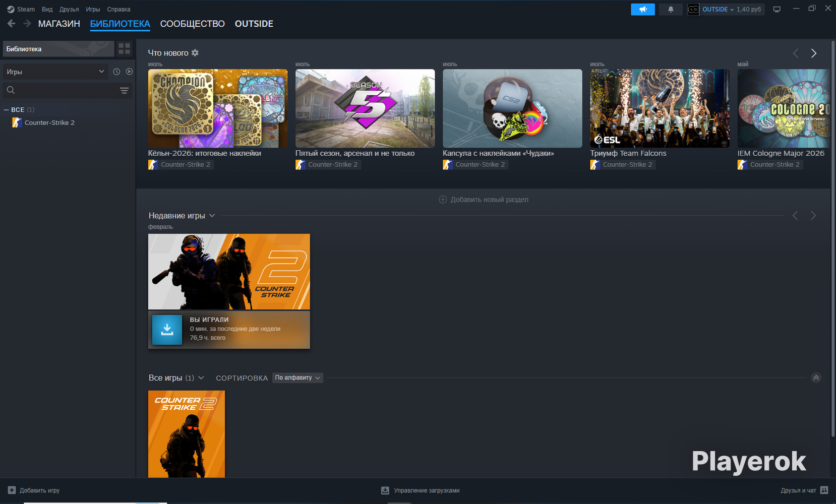Click the Recent Games previous arrow

(x=795, y=216)
